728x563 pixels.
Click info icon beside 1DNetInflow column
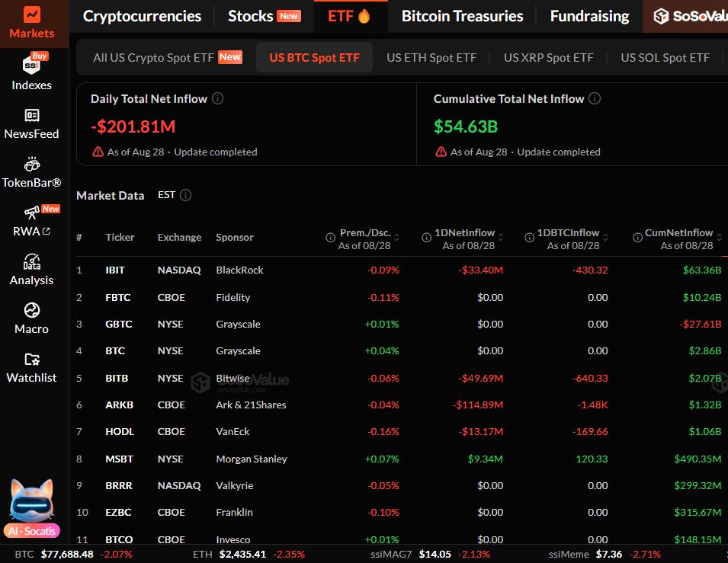(x=426, y=238)
